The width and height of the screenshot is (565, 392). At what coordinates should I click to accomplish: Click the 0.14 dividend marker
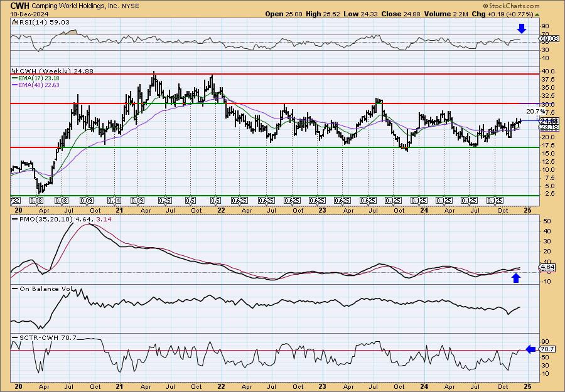coord(114,201)
